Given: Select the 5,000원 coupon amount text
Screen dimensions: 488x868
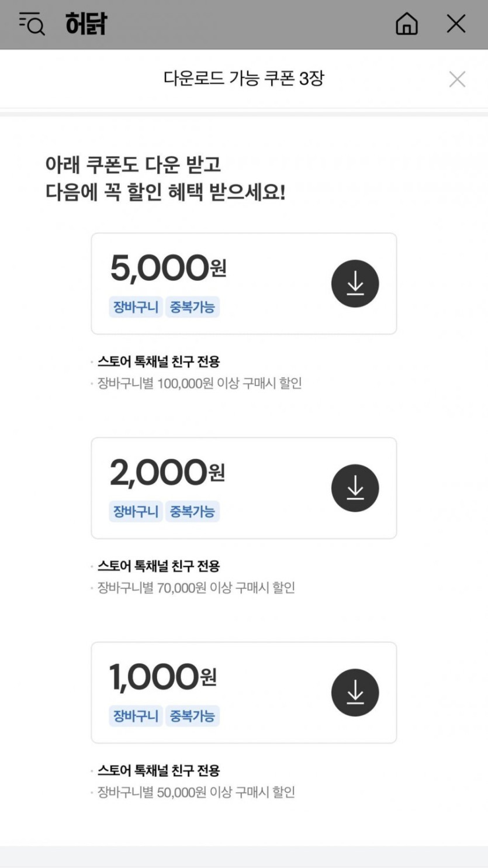Looking at the screenshot, I should click(x=168, y=268).
